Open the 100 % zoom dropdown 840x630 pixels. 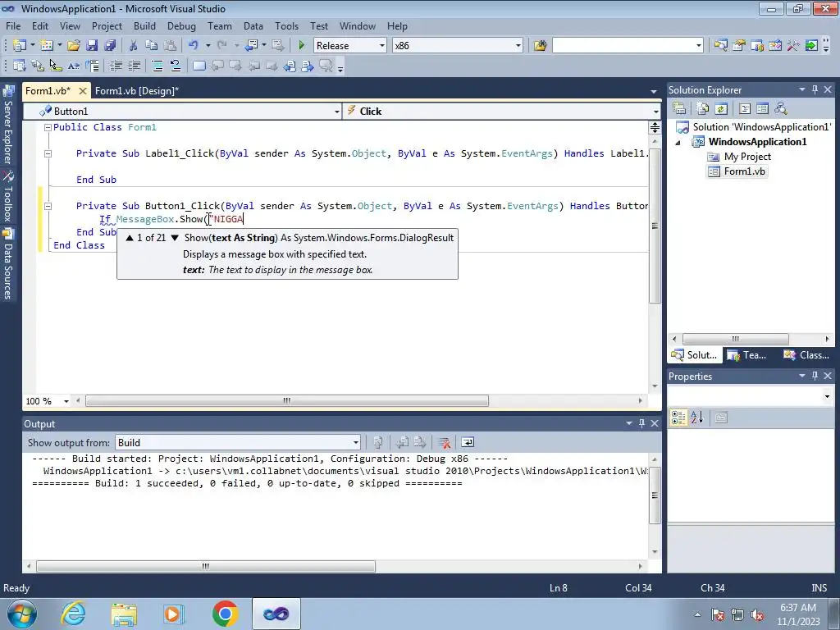point(66,401)
